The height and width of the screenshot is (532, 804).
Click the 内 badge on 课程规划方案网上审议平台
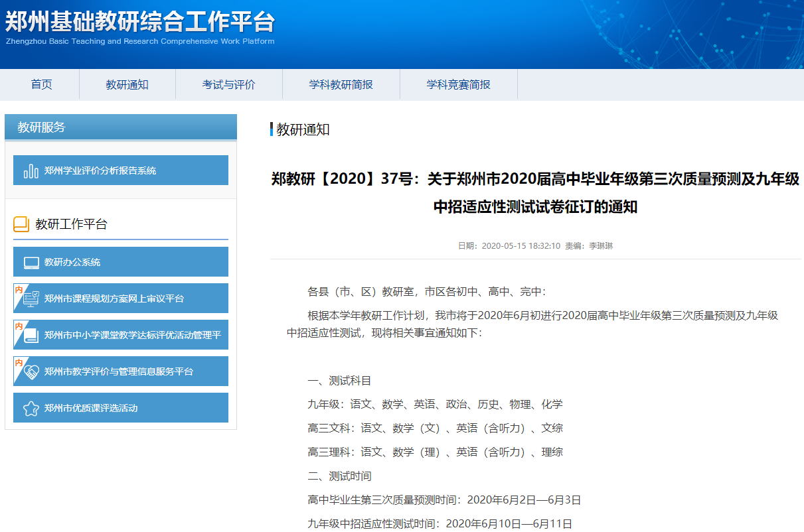pos(19,289)
